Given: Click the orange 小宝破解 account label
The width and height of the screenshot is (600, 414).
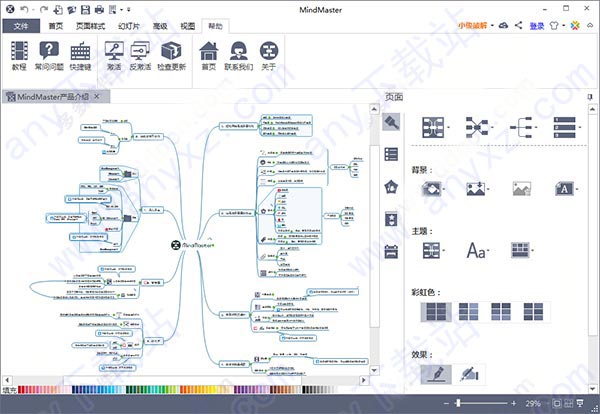Looking at the screenshot, I should point(473,26).
